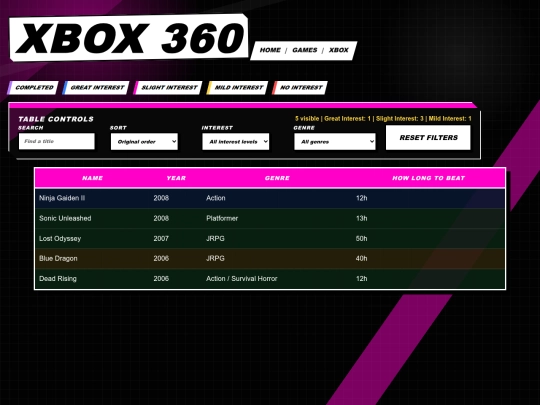Pick the No Interest legend tag
The height and width of the screenshot is (405, 540).
(300, 87)
